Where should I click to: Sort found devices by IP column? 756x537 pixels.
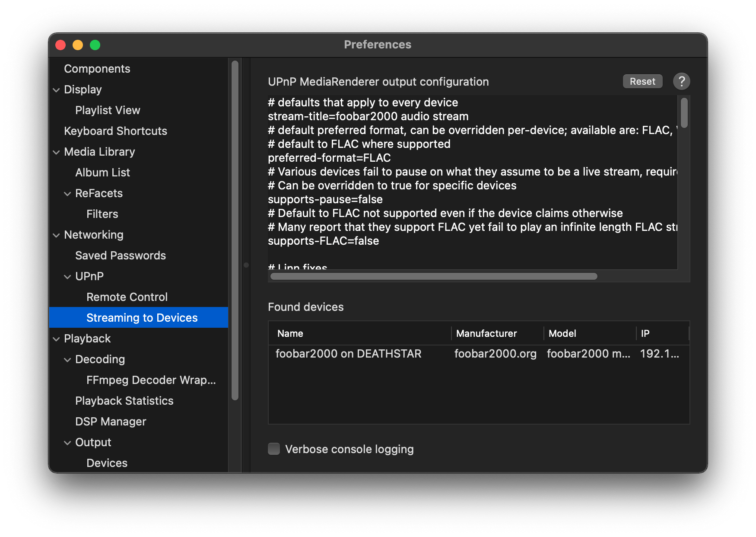663,333
